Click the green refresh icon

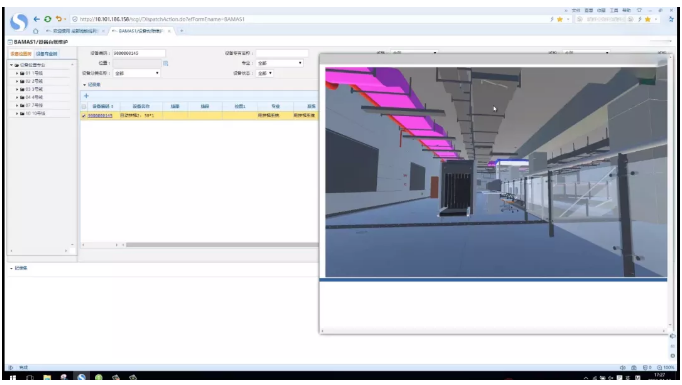(47, 19)
